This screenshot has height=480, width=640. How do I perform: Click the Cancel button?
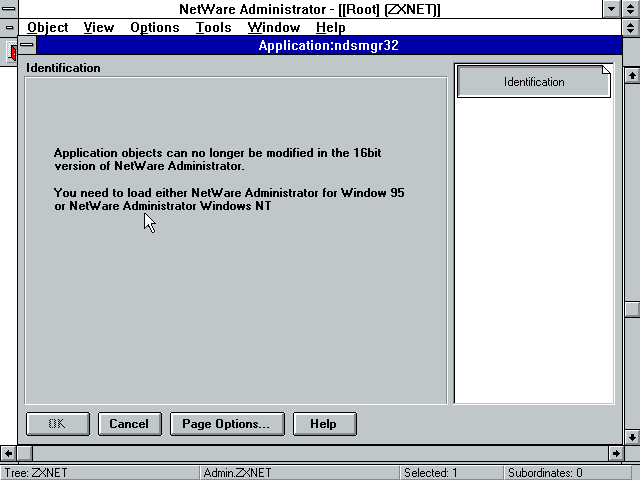(129, 424)
